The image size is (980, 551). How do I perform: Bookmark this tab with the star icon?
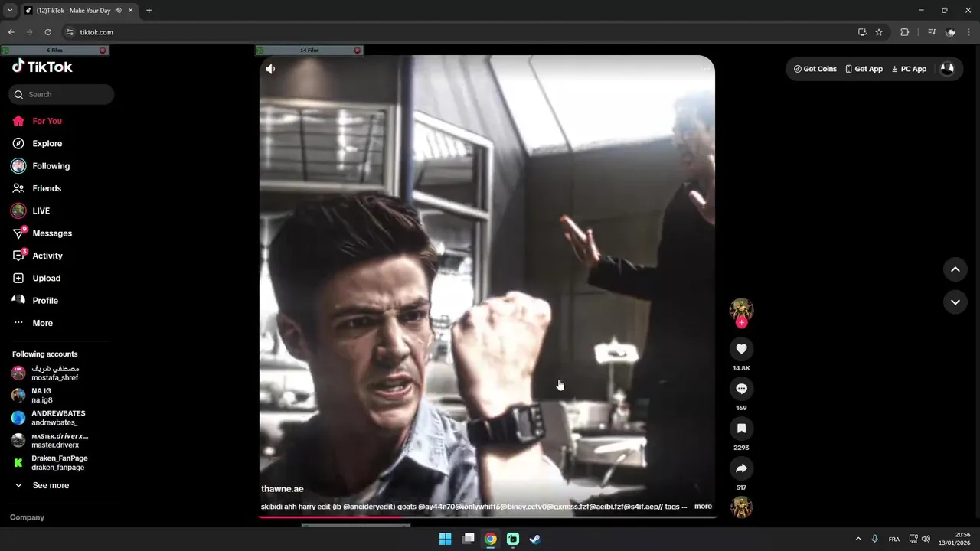coord(879,32)
